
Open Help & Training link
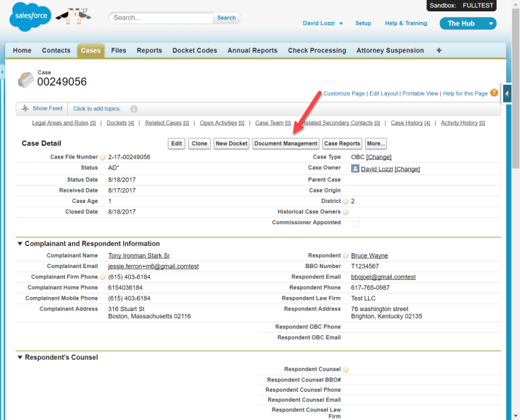[x=406, y=23]
